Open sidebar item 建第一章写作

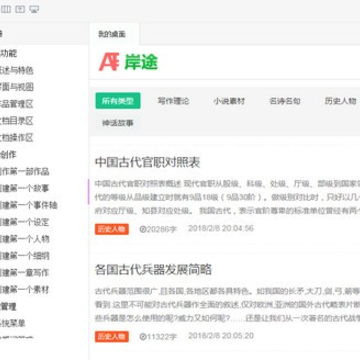(x=25, y=273)
